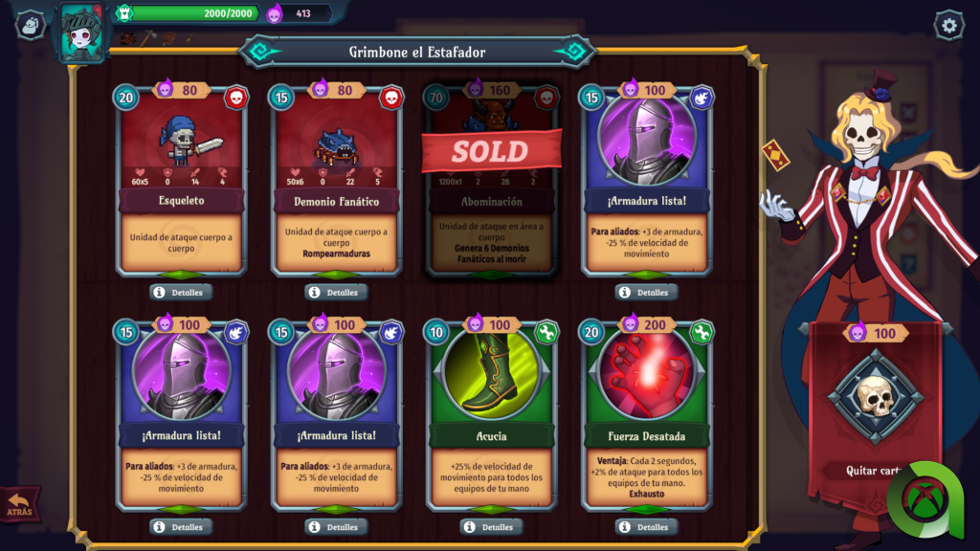Click the purple soul currency icon
This screenshot has width=980, height=551.
pos(275,13)
